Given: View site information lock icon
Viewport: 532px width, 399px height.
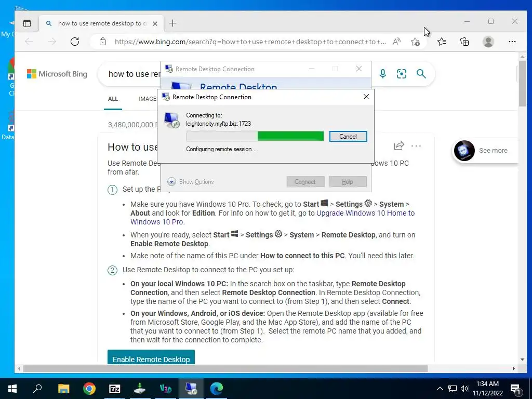Looking at the screenshot, I should click(103, 42).
